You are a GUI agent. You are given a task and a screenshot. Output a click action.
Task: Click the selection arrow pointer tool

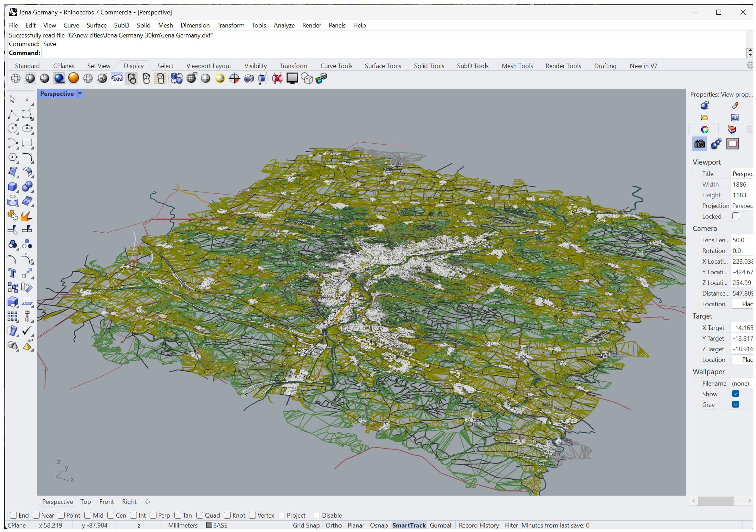tap(12, 100)
